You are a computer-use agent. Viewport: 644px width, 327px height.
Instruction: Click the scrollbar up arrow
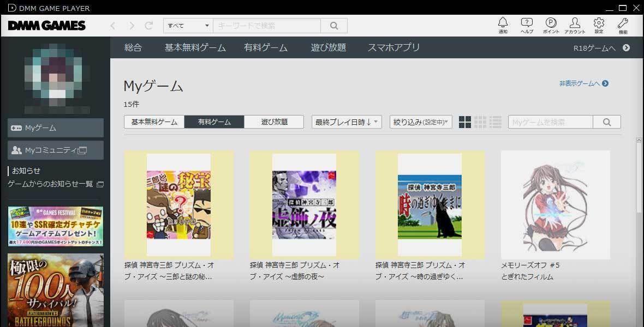pos(639,140)
